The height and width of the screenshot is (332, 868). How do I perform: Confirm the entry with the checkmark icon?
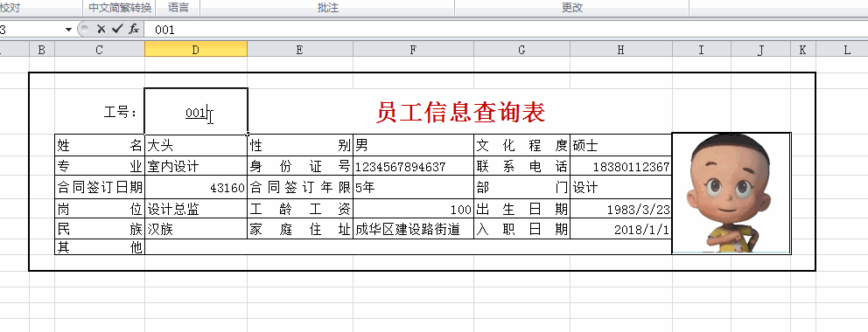[116, 30]
